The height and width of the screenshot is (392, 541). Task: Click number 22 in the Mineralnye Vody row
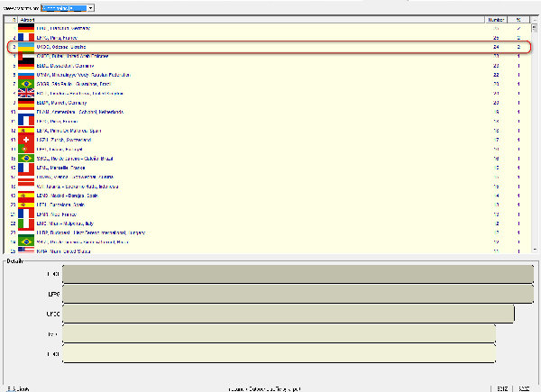[496, 75]
